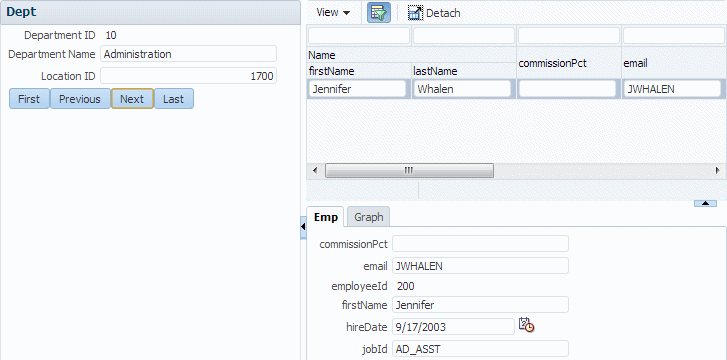Click the firstName column filter box
The height and width of the screenshot is (360, 727).
pyautogui.click(x=359, y=36)
